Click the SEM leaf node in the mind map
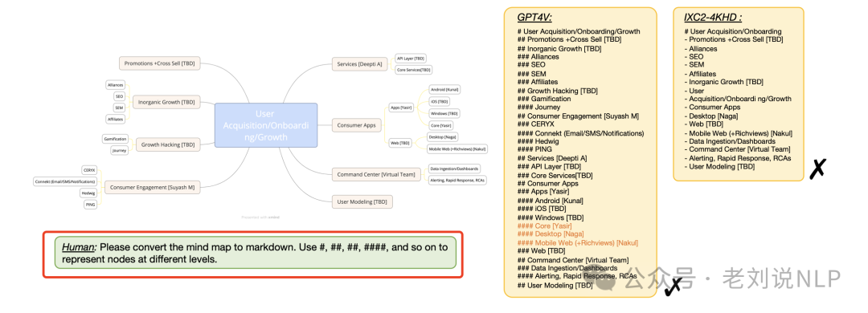868x313 pixels. coord(120,108)
